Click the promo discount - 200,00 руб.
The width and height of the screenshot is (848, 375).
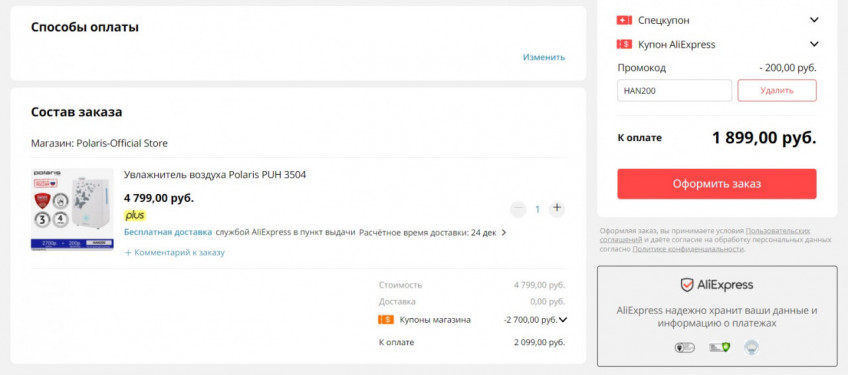[787, 68]
